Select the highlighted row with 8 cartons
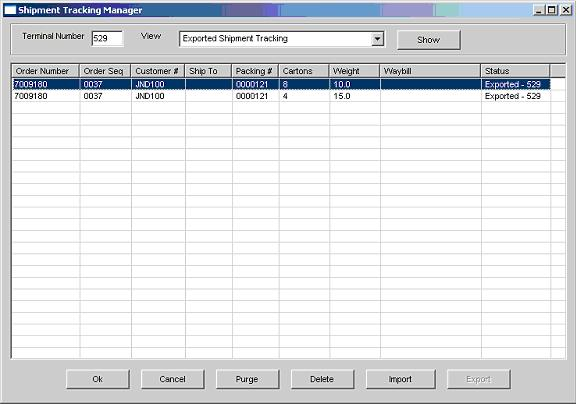 click(281, 84)
